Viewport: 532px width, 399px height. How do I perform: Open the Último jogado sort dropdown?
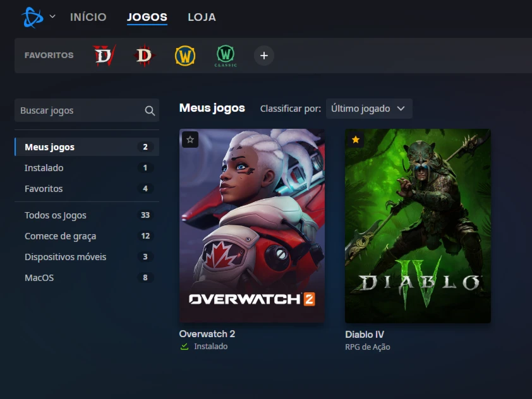369,109
